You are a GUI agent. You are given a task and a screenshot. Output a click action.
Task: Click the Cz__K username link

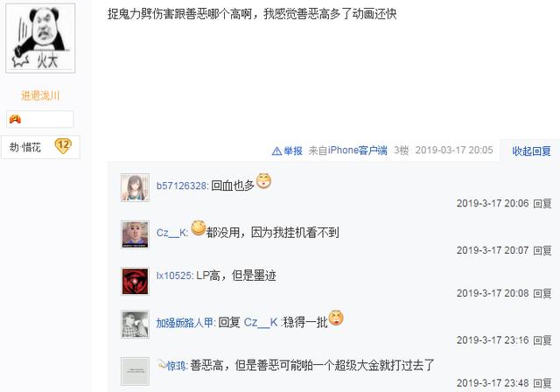(x=171, y=233)
